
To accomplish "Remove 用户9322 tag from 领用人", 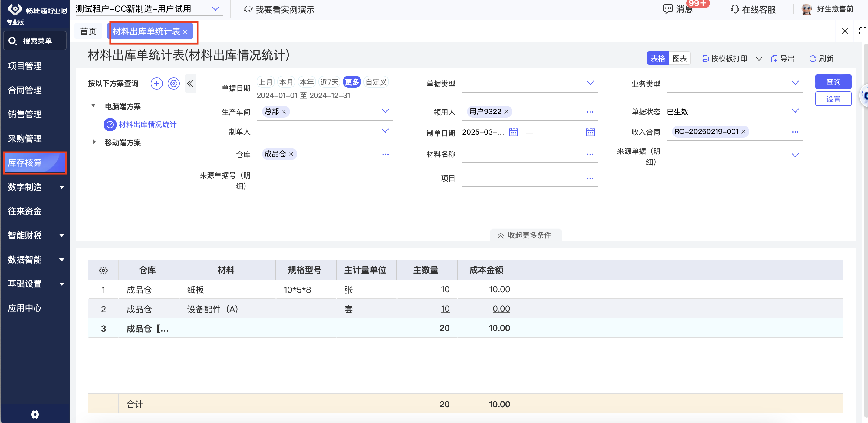I will 506,112.
